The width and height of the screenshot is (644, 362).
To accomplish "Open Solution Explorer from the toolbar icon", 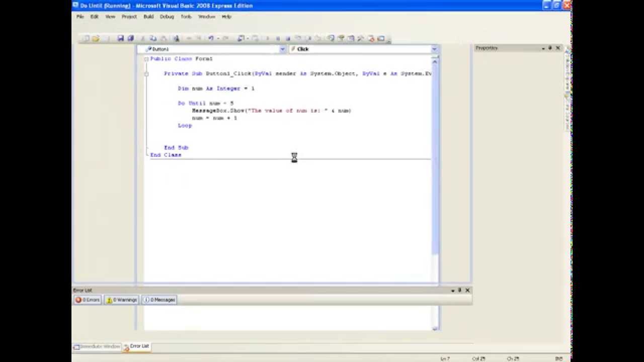I will [x=331, y=38].
